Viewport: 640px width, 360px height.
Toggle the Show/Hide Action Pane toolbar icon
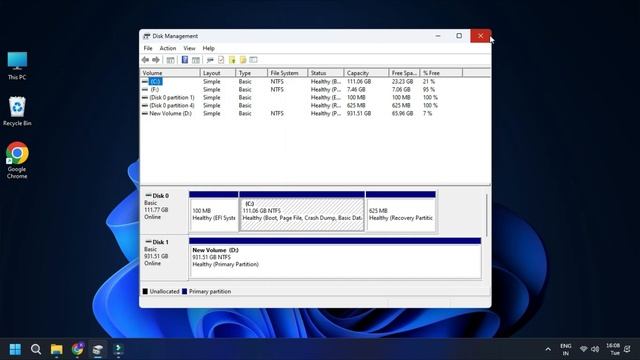click(x=196, y=60)
